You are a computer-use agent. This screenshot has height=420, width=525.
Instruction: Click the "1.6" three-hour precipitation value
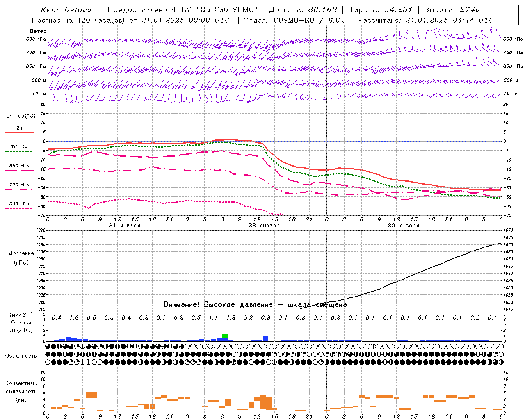pyautogui.click(x=74, y=318)
